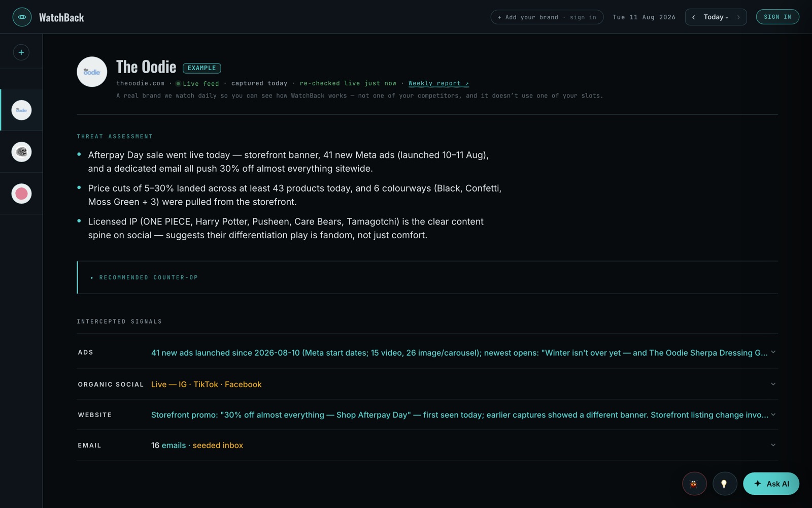Image resolution: width=812 pixels, height=508 pixels.
Task: Click the ADS row label
Action: click(x=86, y=353)
